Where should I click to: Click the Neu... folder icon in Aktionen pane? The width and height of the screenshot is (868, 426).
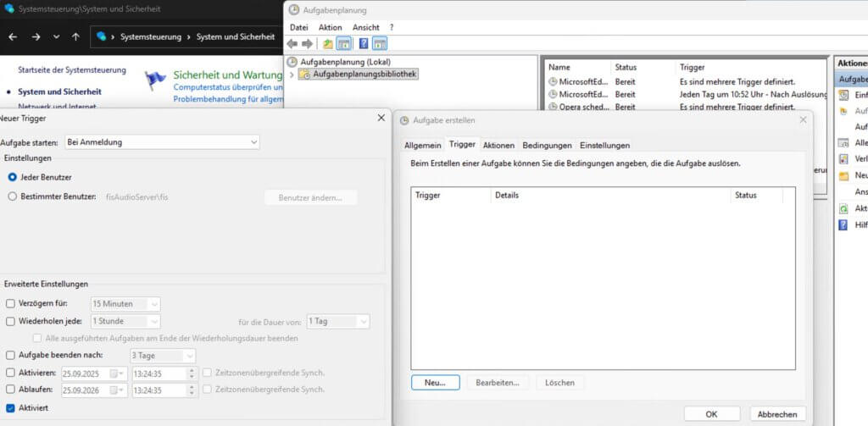(843, 176)
